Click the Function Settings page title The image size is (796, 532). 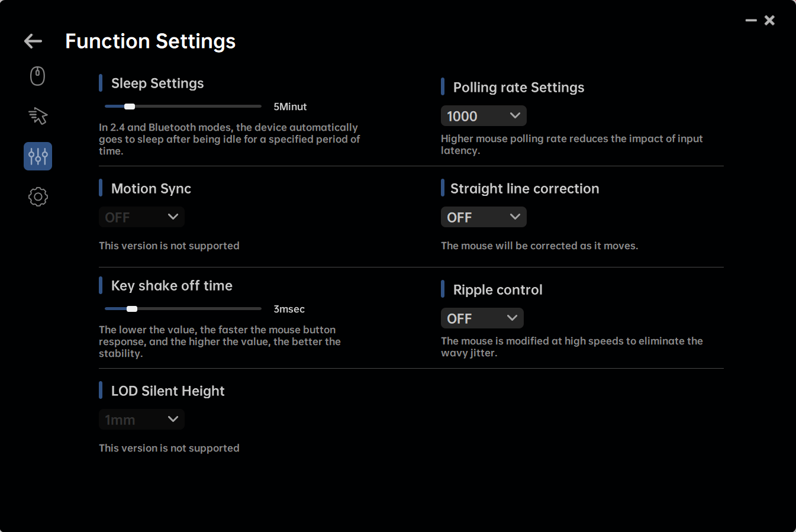pyautogui.click(x=150, y=41)
